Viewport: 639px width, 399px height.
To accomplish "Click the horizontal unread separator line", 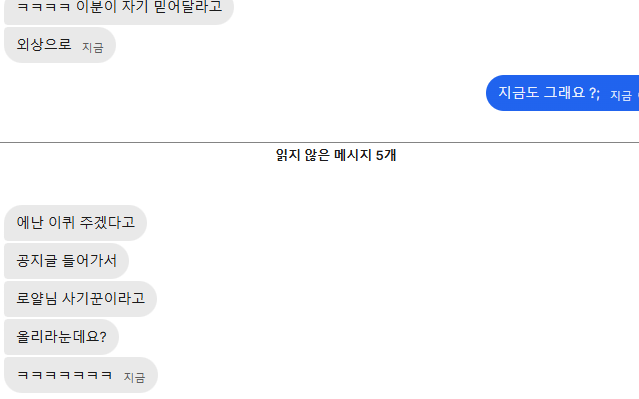I will [x=320, y=143].
